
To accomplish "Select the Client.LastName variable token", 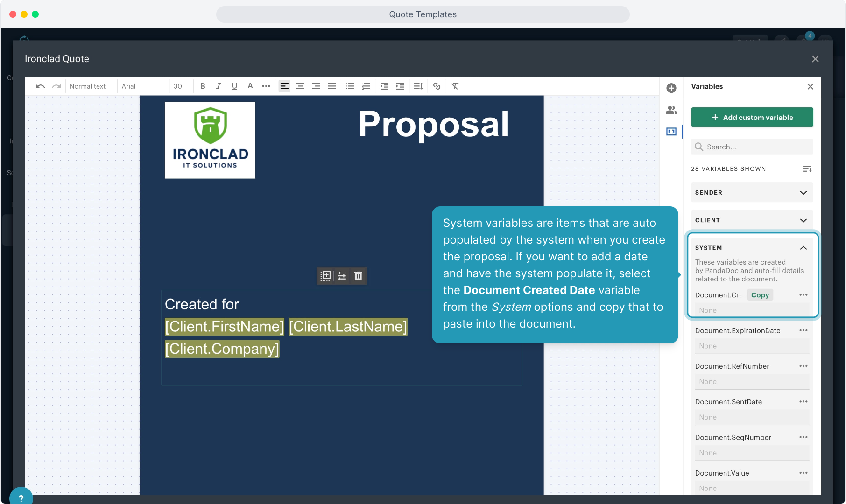I will 348,327.
